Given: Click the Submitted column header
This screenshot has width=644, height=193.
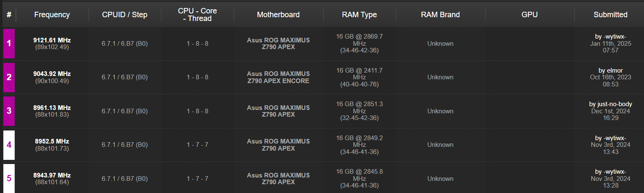Looking at the screenshot, I should click(x=610, y=15).
